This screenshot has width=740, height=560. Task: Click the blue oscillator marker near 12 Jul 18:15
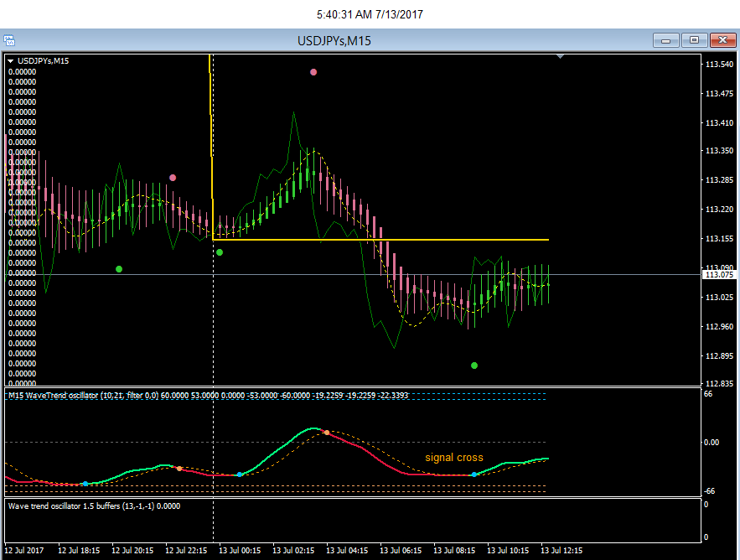tap(85, 484)
